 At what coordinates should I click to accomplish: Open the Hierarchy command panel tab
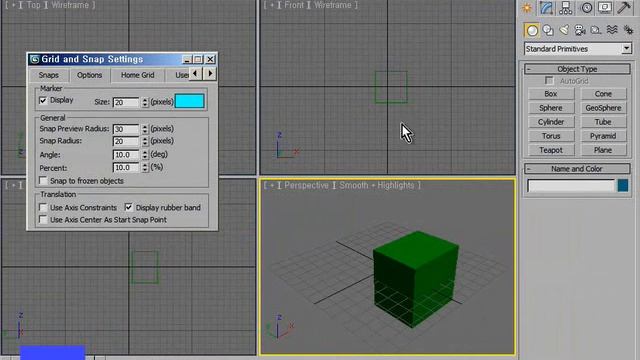click(x=566, y=7)
